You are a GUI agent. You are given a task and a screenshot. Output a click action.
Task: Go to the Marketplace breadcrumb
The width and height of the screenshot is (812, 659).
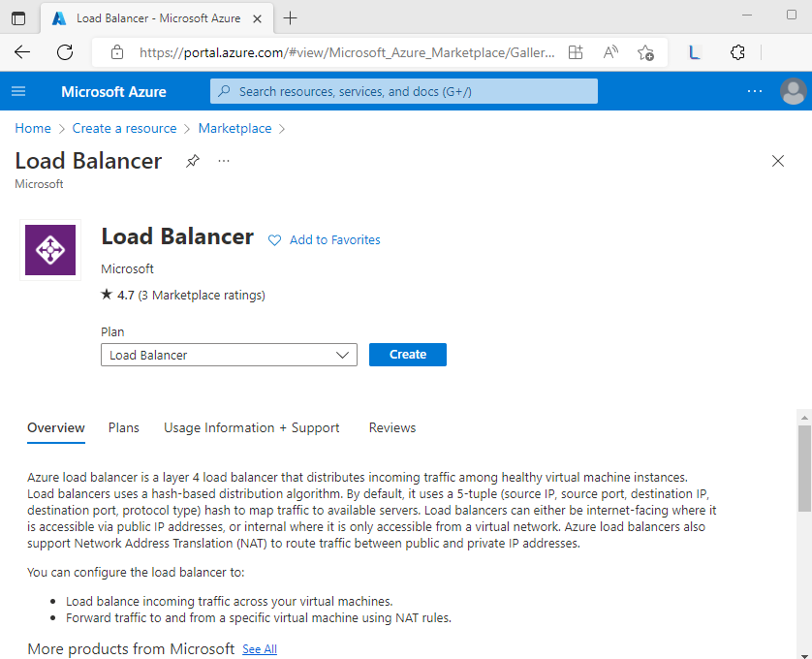tap(234, 129)
